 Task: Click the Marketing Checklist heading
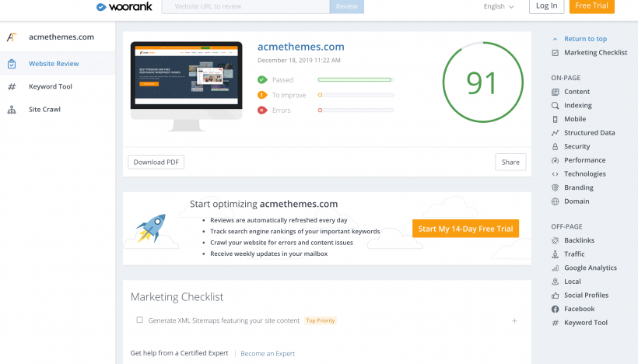(177, 297)
